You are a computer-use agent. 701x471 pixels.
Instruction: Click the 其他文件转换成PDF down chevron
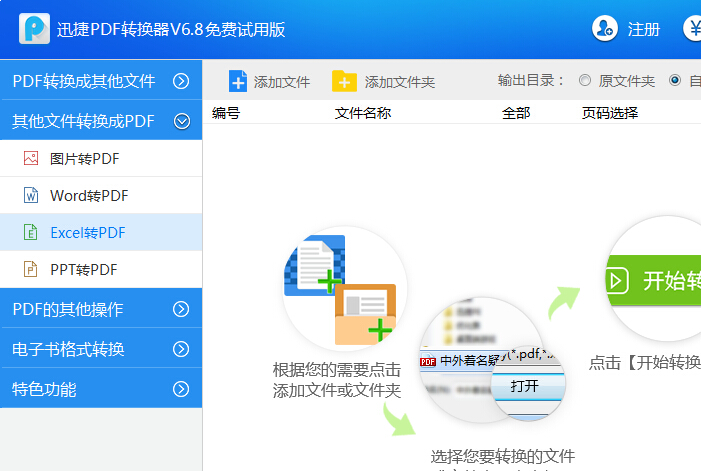click(182, 121)
